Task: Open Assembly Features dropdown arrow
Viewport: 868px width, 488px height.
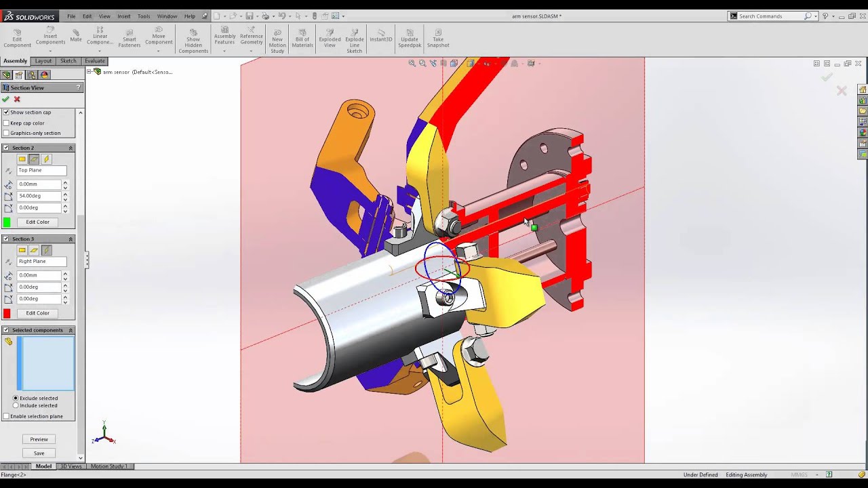Action: [224, 51]
